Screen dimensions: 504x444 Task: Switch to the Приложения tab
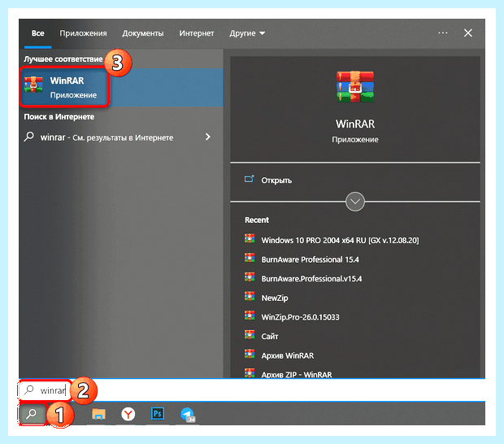click(83, 33)
